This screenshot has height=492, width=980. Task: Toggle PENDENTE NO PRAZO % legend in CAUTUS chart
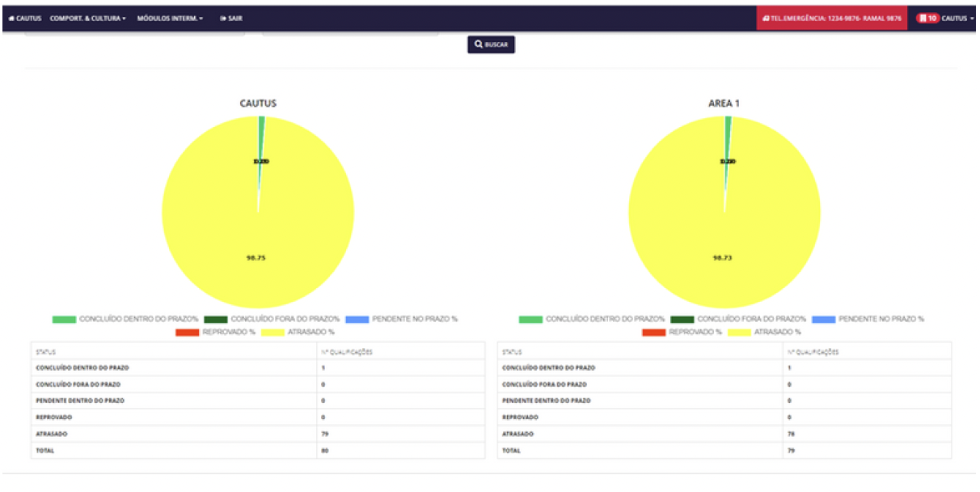click(x=401, y=319)
